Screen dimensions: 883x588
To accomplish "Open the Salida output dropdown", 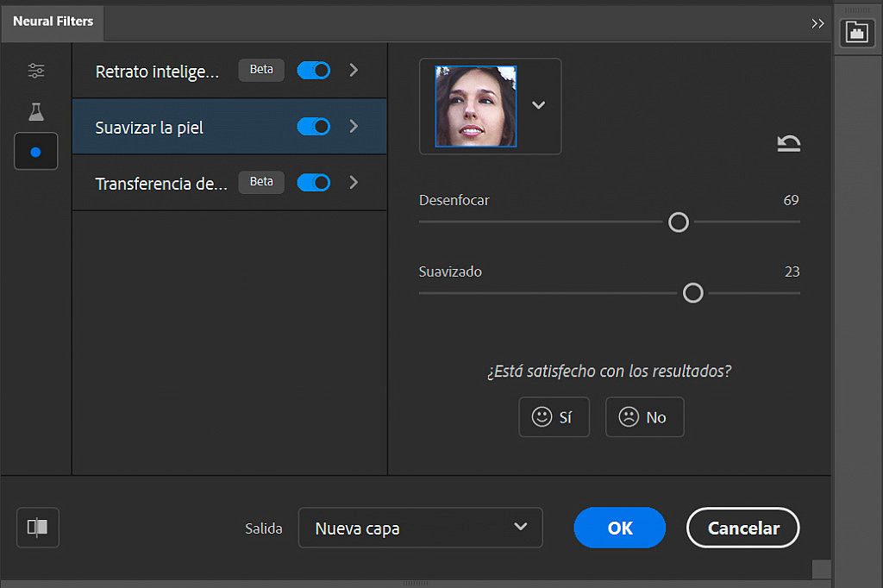I will tap(420, 527).
